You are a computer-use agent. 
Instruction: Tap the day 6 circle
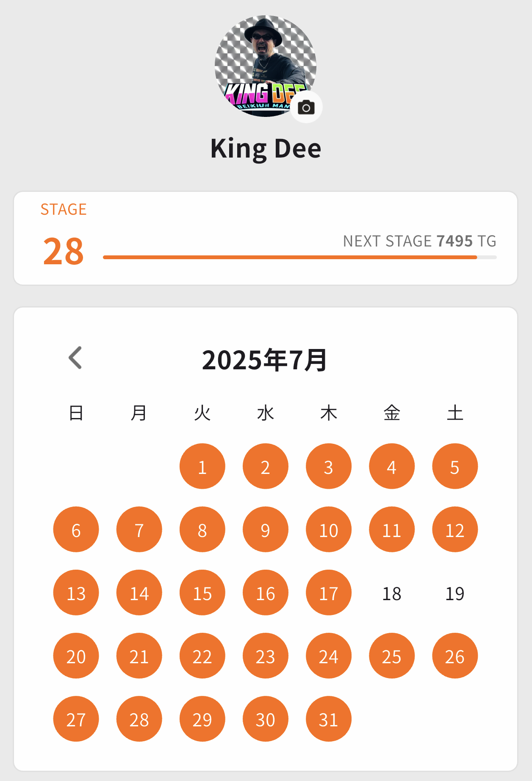pyautogui.click(x=76, y=529)
